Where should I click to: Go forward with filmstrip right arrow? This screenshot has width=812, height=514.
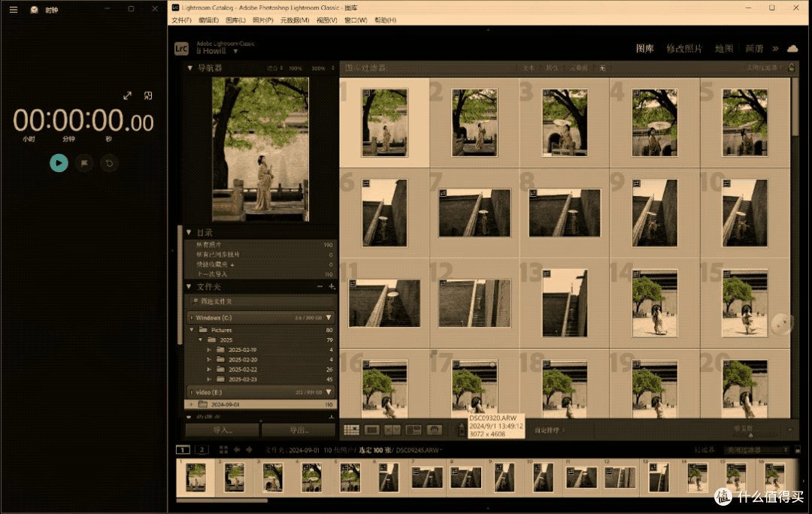tap(249, 450)
